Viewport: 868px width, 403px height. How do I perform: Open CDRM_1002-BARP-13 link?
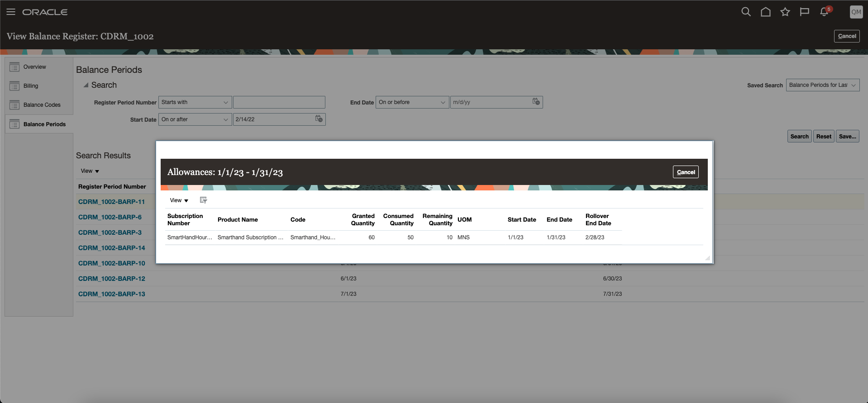click(x=112, y=294)
